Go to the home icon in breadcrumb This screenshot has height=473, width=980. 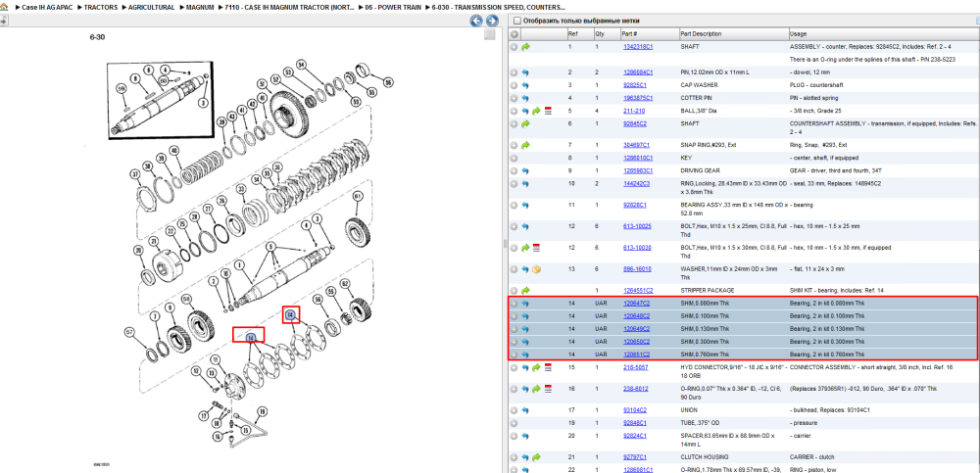(x=3, y=7)
